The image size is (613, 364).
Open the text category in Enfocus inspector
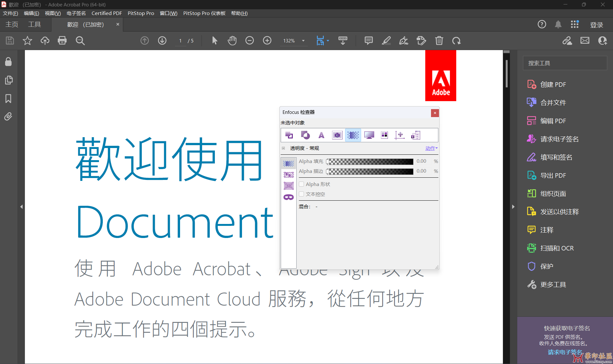pyautogui.click(x=321, y=135)
